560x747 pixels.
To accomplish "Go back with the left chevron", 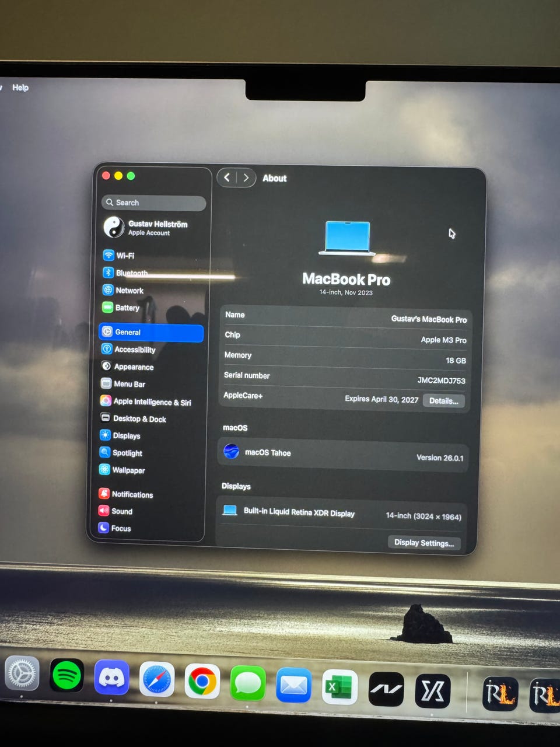I will click(227, 177).
